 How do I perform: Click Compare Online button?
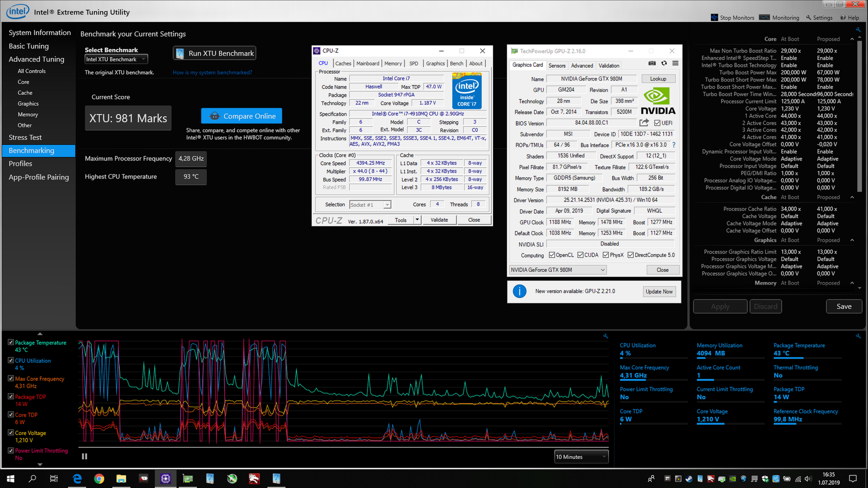click(x=241, y=116)
